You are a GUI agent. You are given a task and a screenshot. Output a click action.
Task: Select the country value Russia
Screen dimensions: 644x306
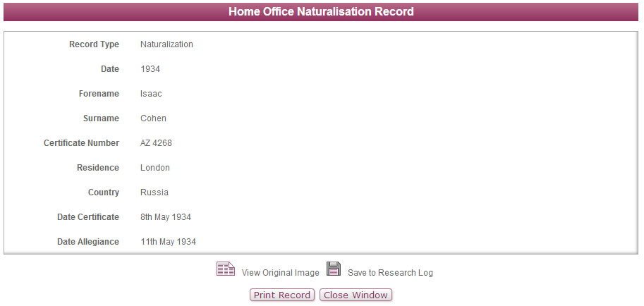[x=154, y=192]
